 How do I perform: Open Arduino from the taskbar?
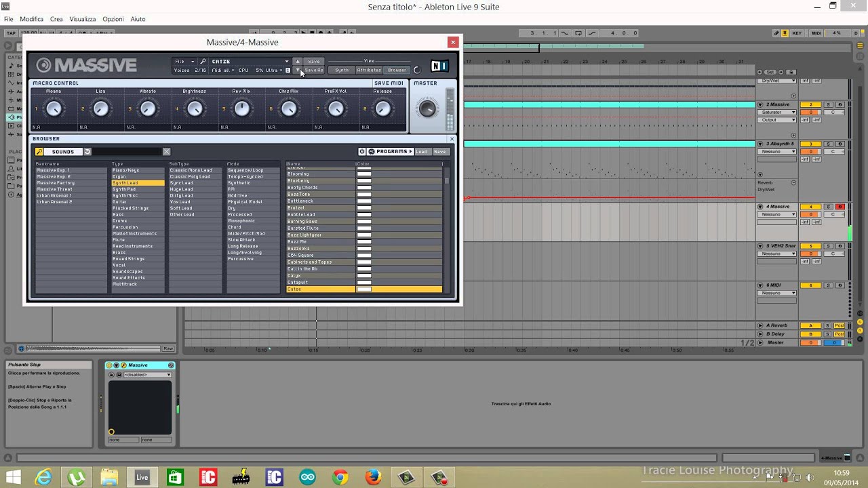point(307,477)
